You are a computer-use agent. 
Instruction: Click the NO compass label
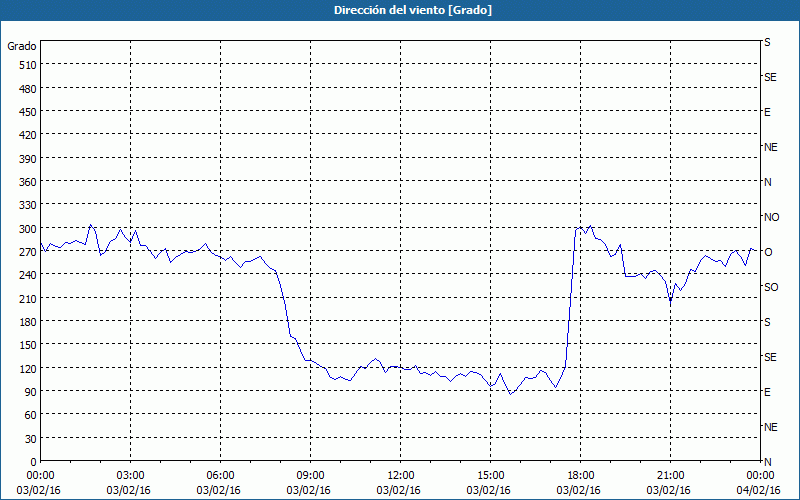772,217
